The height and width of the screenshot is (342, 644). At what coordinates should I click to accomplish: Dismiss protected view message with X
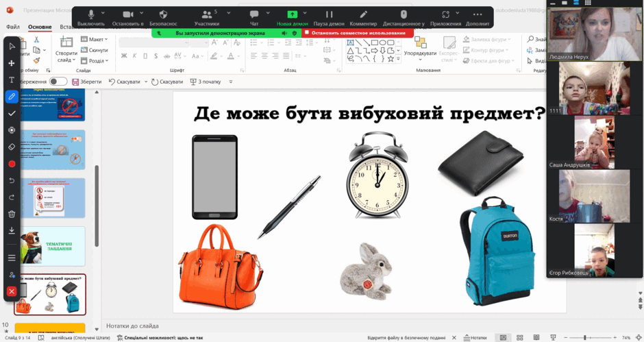454,337
